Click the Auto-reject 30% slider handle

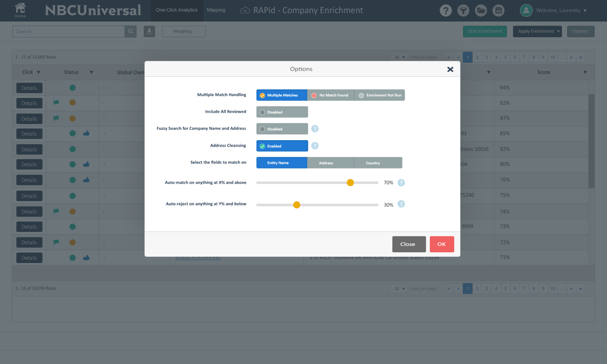click(x=296, y=205)
